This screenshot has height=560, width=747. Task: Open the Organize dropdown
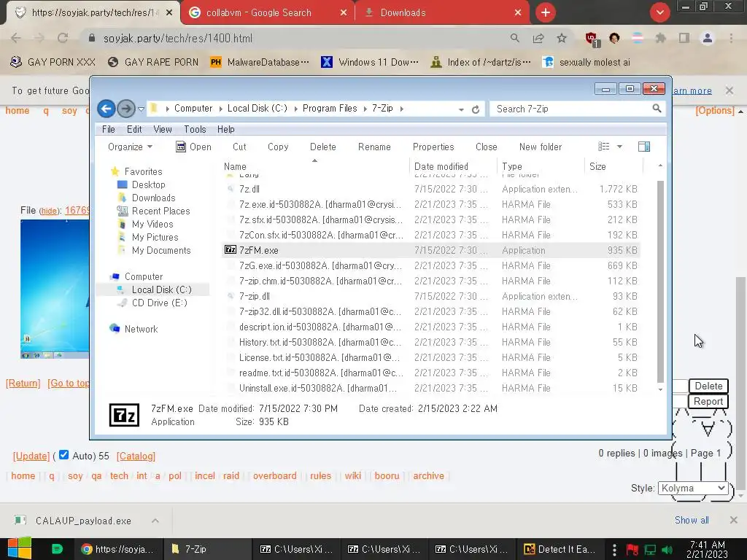click(130, 147)
